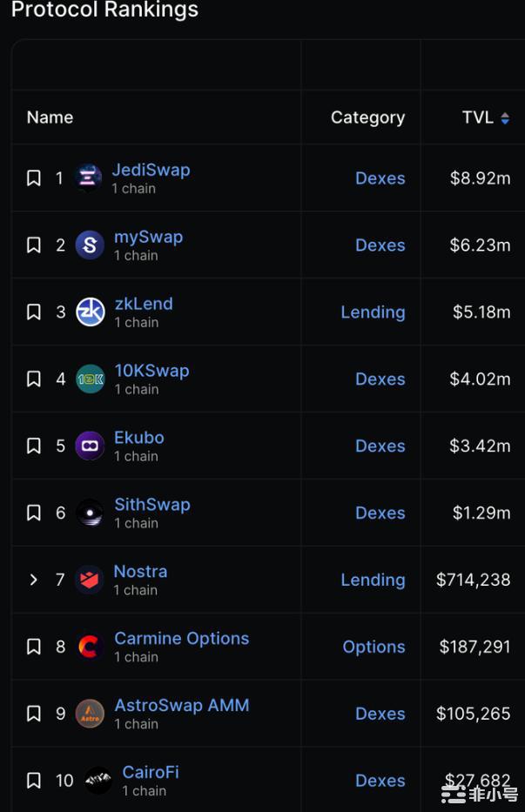Click the Carmine Options logo icon

click(90, 647)
